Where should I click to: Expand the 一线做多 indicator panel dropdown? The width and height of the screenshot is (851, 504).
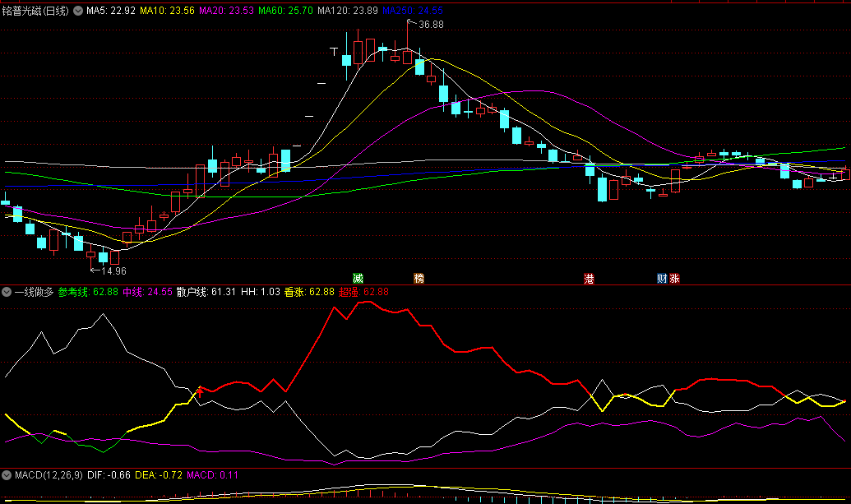tap(7, 292)
